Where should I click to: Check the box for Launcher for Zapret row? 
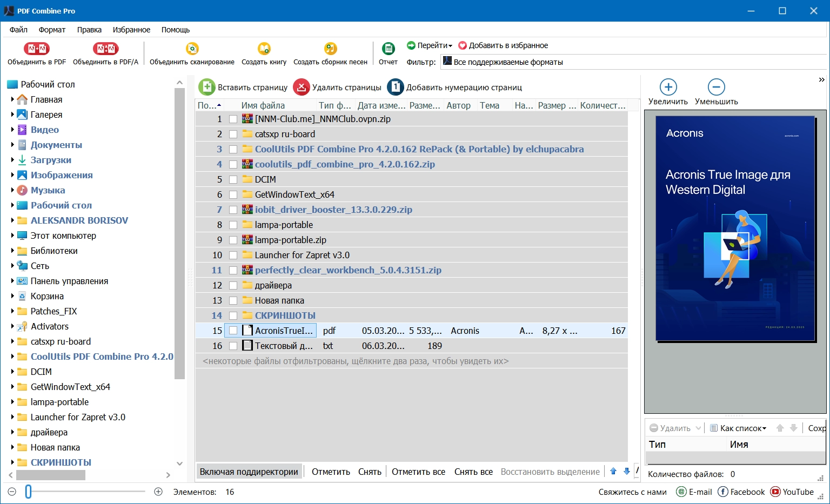233,255
